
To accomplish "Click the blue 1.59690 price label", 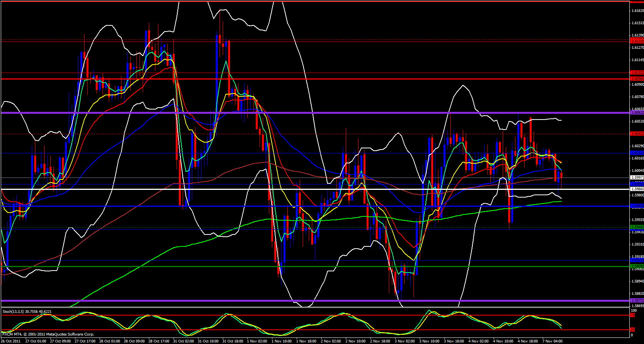I will click(637, 206).
